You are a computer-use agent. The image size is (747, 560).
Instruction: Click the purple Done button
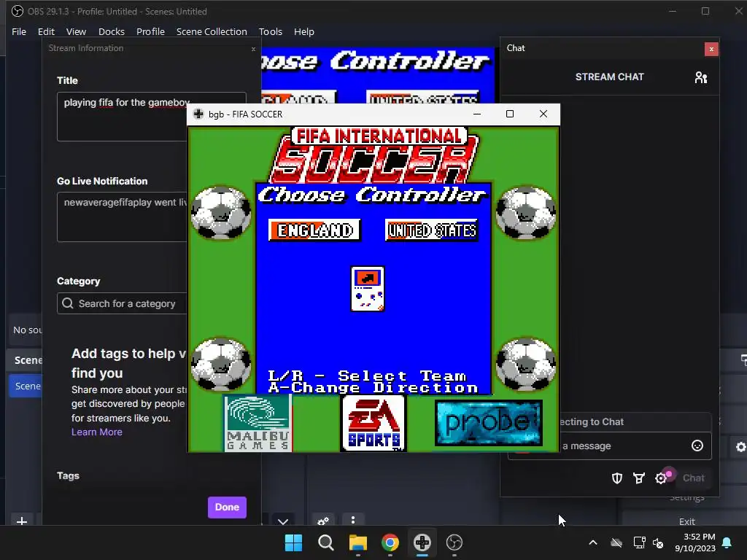click(x=228, y=507)
